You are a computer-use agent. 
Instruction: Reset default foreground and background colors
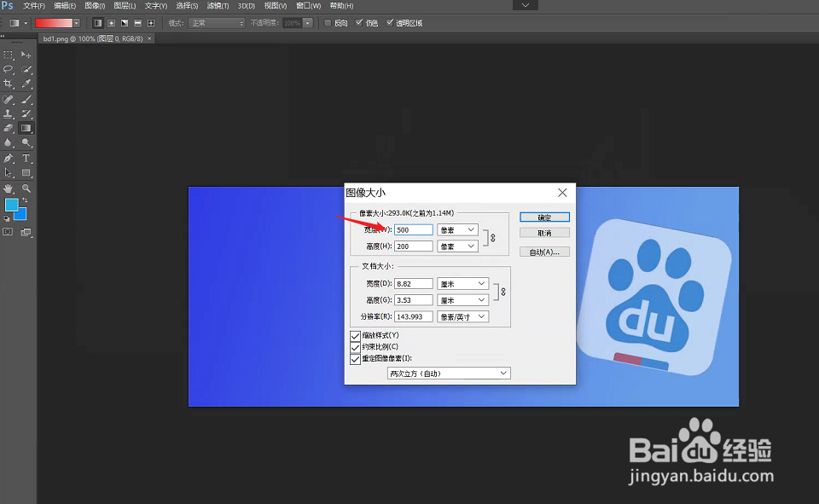pos(6,219)
